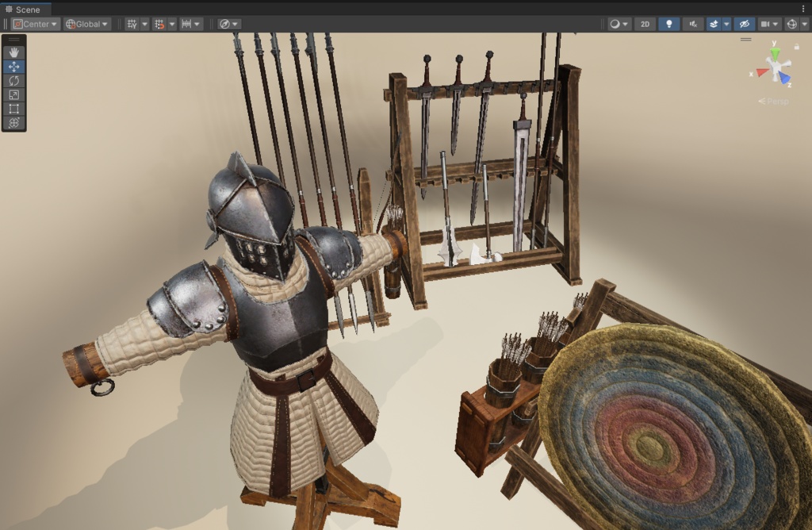Select the Rect tool
Viewport: 812px width, 530px height.
click(14, 108)
